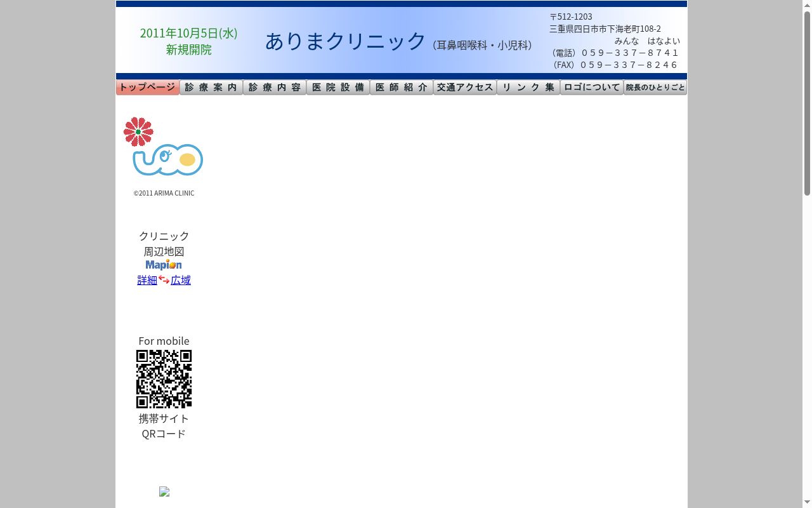Go to the 診療案内 menu item
Screen dimensions: 812x508
coord(211,88)
